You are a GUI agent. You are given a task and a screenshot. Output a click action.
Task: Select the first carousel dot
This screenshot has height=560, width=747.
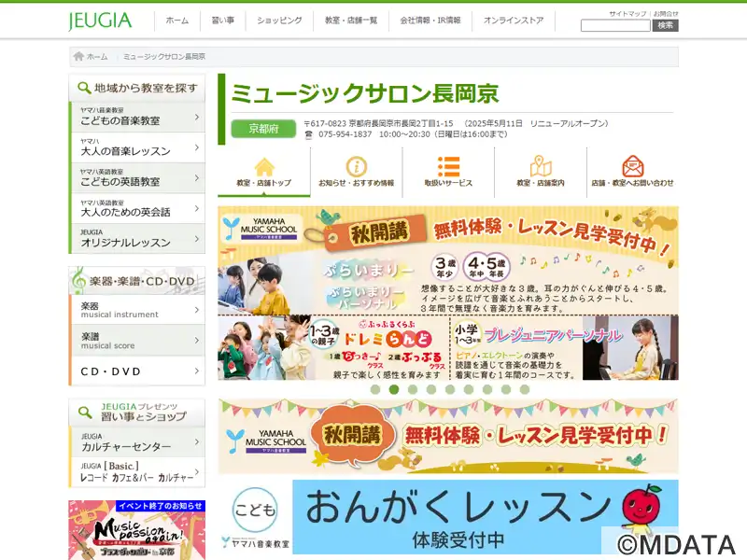click(x=375, y=389)
